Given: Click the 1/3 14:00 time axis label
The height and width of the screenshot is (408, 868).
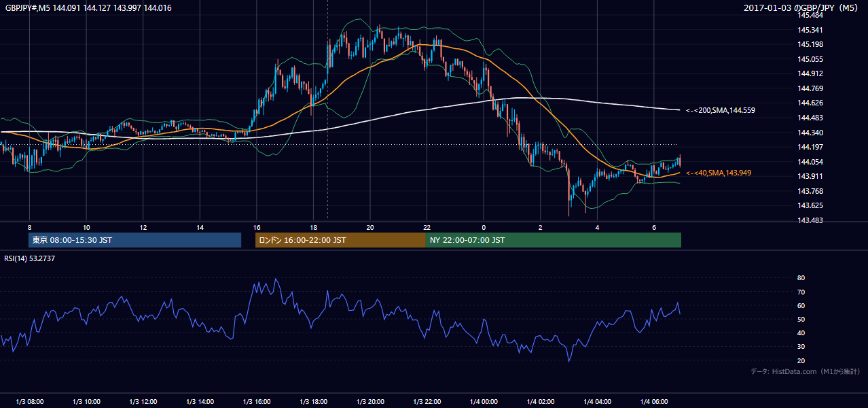Looking at the screenshot, I should coord(200,402).
